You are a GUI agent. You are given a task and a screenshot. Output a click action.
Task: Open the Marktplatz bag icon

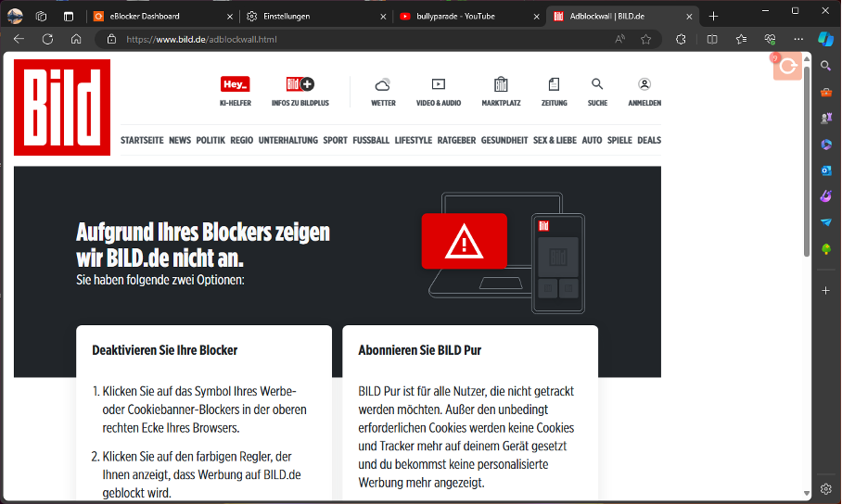pyautogui.click(x=501, y=84)
